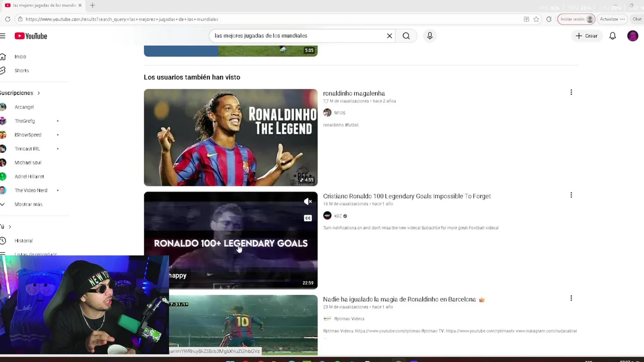The height and width of the screenshot is (362, 644).
Task: Click the Adriel Hillairet channel avatar
Action: point(3,176)
